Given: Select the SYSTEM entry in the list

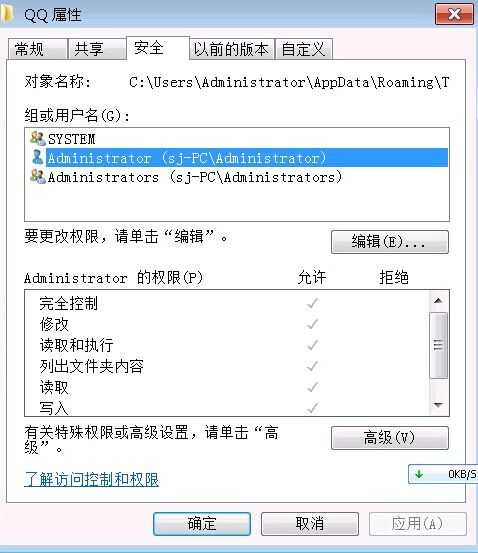Looking at the screenshot, I should coord(71,139).
